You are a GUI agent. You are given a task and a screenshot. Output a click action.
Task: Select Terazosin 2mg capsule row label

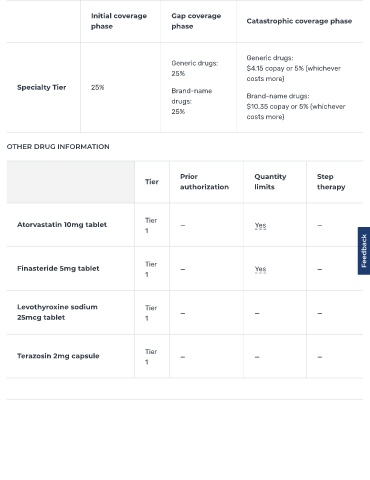coord(58,356)
